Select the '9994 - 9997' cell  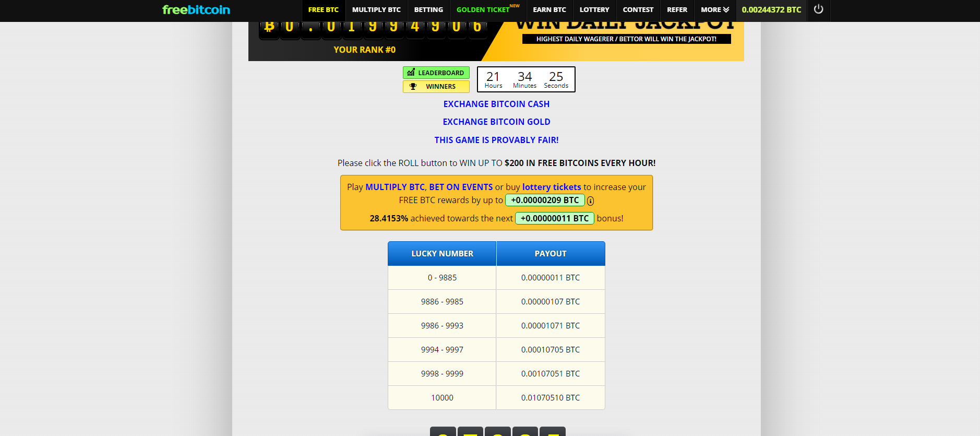442,350
